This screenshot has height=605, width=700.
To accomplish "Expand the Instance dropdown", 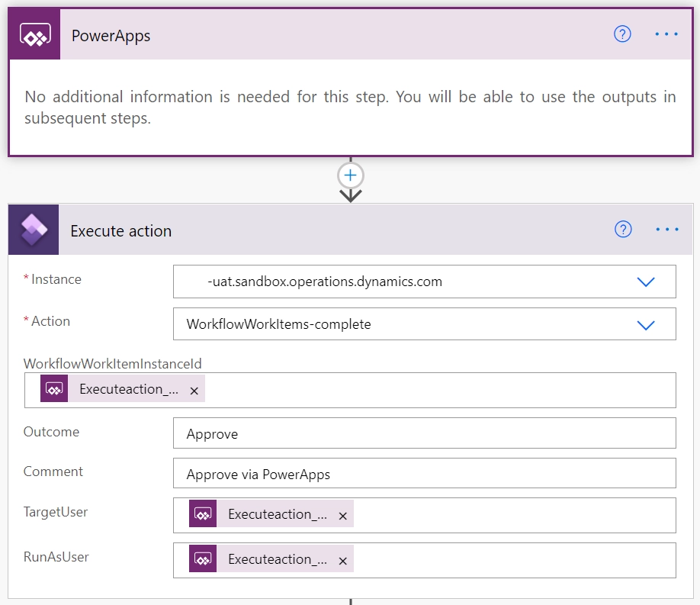I will (x=646, y=282).
